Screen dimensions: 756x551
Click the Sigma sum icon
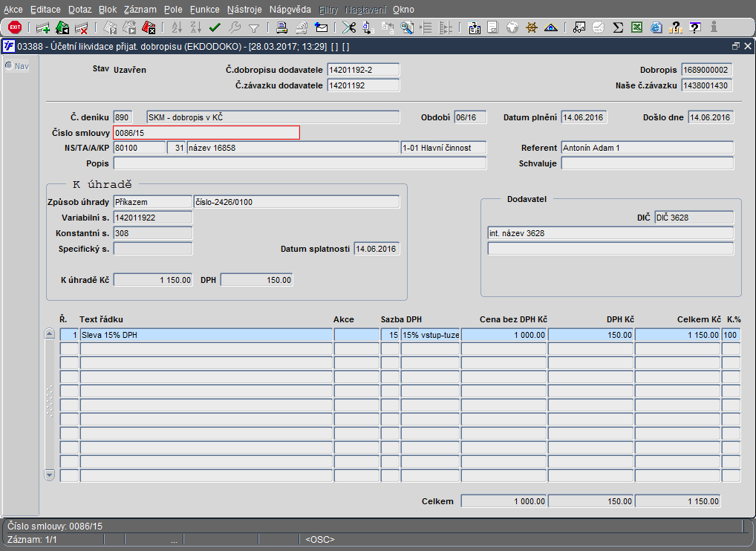[618, 27]
